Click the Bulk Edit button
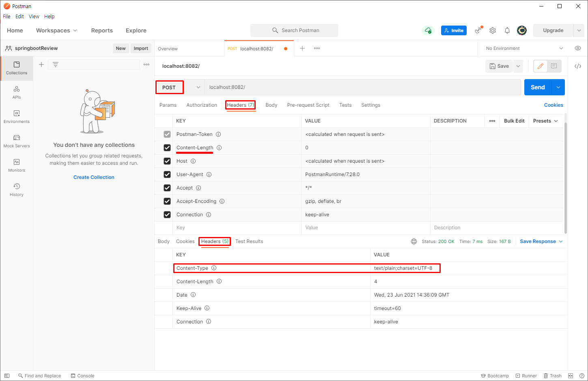This screenshot has height=381, width=588. coord(514,121)
